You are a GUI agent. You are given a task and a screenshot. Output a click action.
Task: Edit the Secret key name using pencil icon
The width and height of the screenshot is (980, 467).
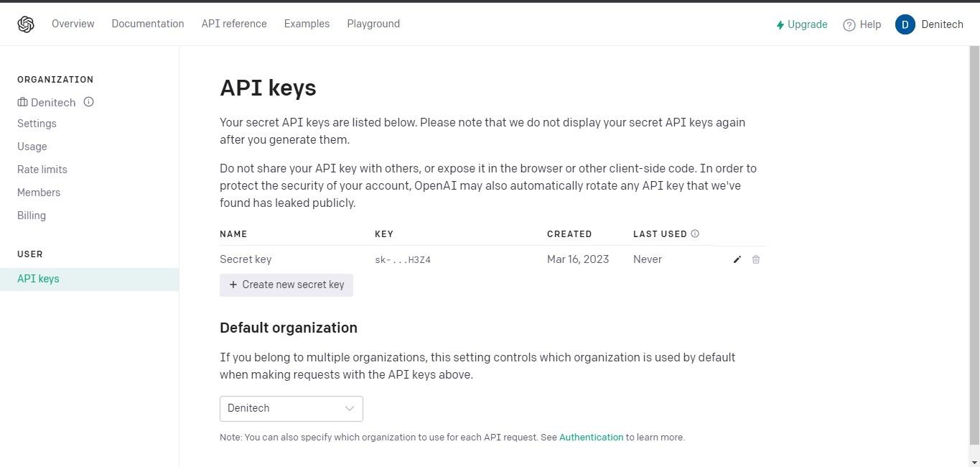tap(737, 259)
